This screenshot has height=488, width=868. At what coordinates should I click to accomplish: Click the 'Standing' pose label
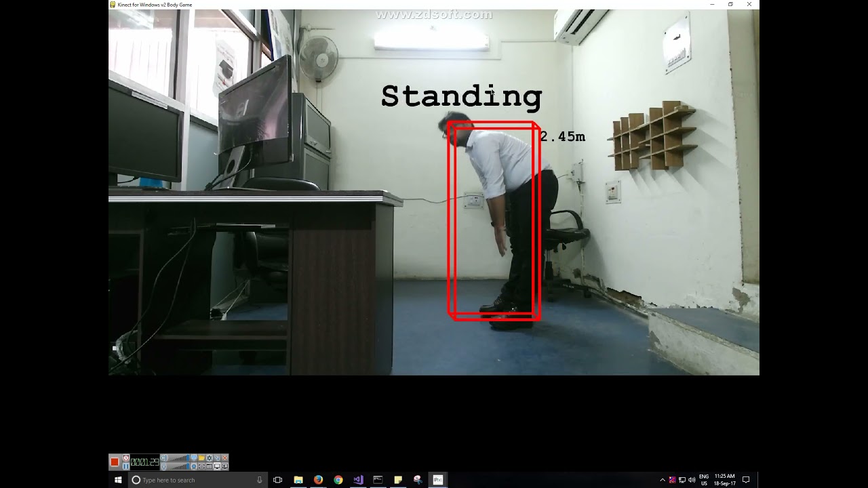coord(461,96)
